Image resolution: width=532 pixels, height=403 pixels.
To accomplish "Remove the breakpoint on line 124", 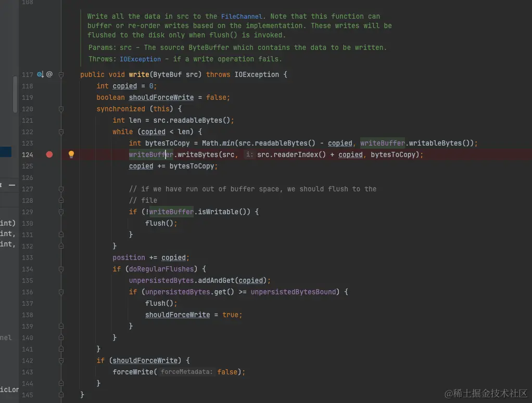I will pos(49,154).
